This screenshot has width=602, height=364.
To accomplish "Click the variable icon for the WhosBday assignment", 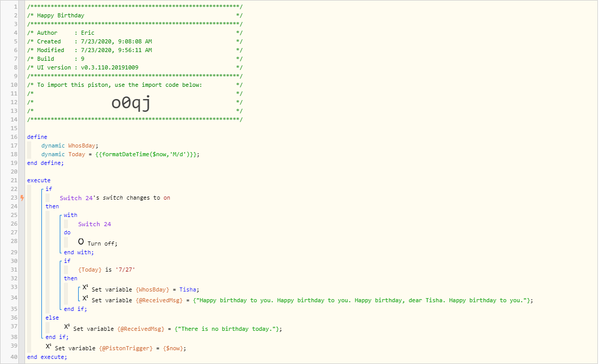I will coord(85,287).
